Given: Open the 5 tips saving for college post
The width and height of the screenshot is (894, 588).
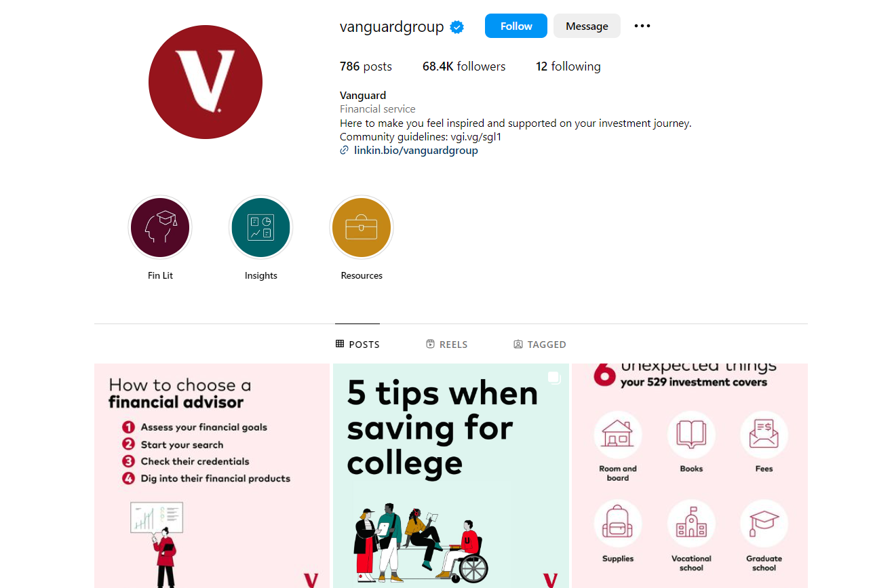Looking at the screenshot, I should click(451, 475).
